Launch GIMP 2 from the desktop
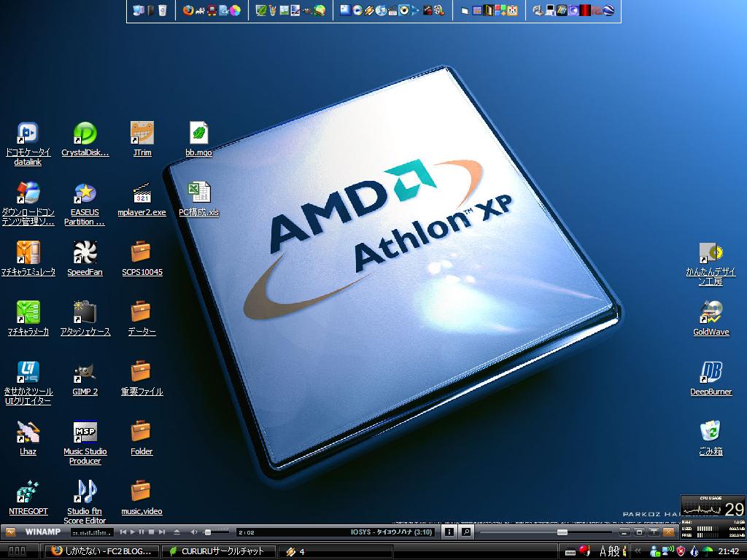Screen dimensions: 747x560 [85, 378]
